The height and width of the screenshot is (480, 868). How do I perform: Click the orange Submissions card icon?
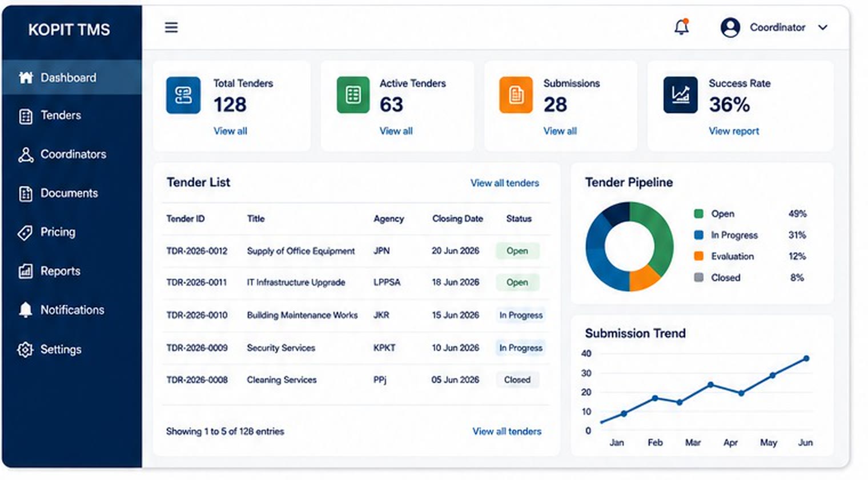coord(516,95)
